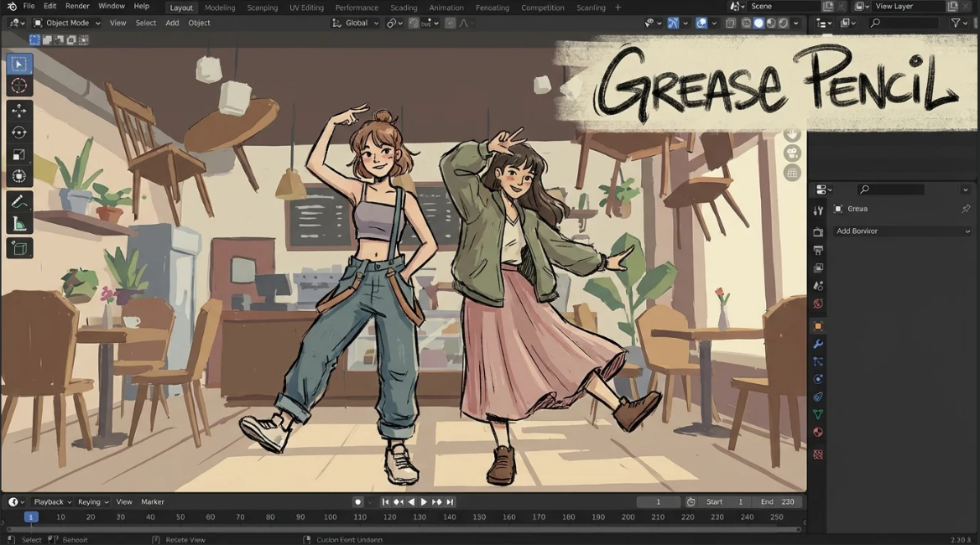Toggle X-ray mode button
This screenshot has height=545, width=980.
[x=730, y=23]
